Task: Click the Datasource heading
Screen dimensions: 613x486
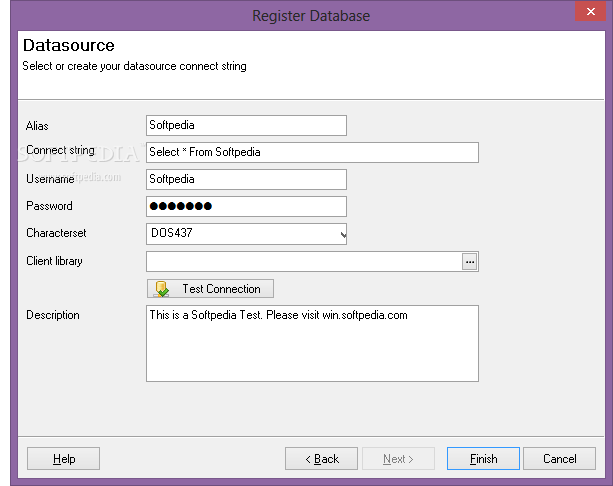Action: click(x=69, y=45)
